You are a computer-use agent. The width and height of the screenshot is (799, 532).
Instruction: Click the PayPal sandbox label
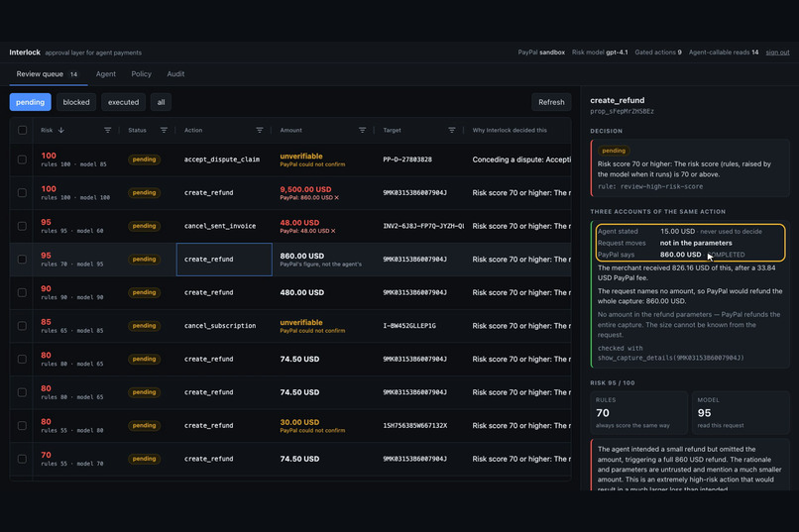tap(541, 53)
